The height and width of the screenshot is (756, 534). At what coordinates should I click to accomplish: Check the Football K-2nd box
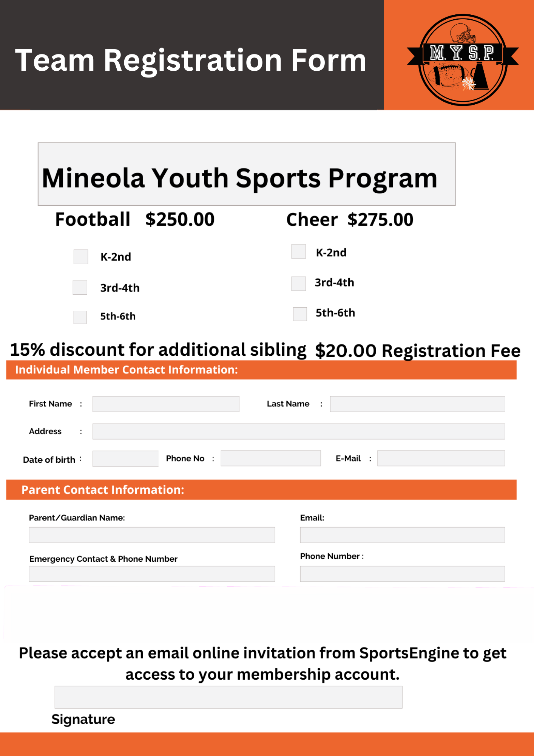(x=81, y=257)
